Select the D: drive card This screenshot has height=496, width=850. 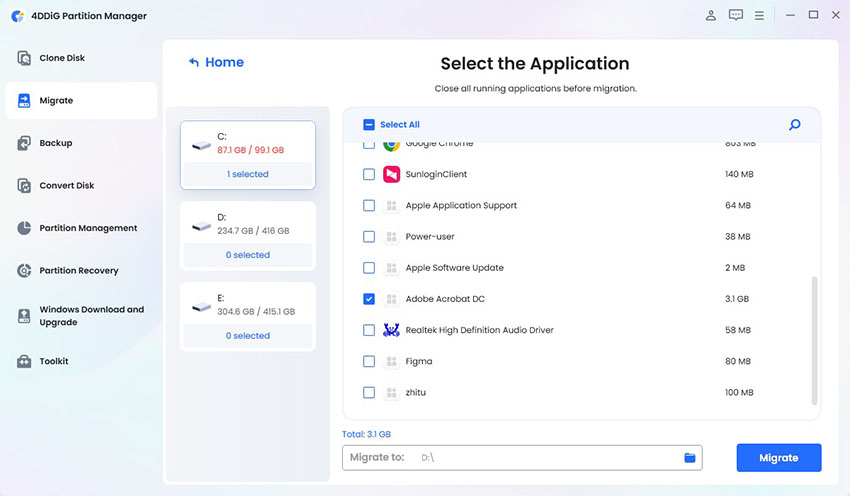click(x=248, y=235)
